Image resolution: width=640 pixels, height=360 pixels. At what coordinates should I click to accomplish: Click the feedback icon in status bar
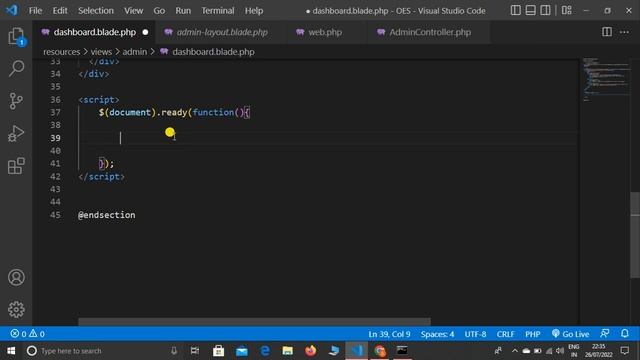pyautogui.click(x=605, y=334)
